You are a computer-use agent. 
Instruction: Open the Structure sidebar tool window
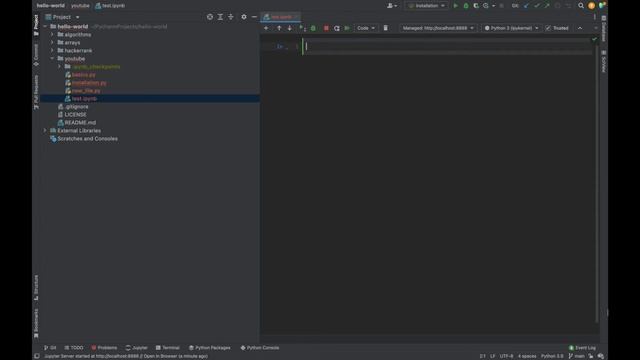(x=36, y=287)
